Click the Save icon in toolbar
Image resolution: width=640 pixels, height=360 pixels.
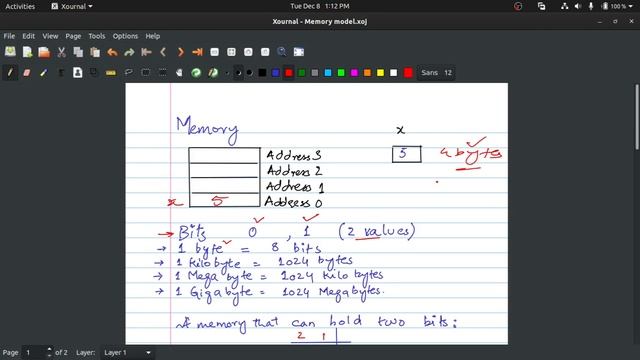(x=10, y=52)
